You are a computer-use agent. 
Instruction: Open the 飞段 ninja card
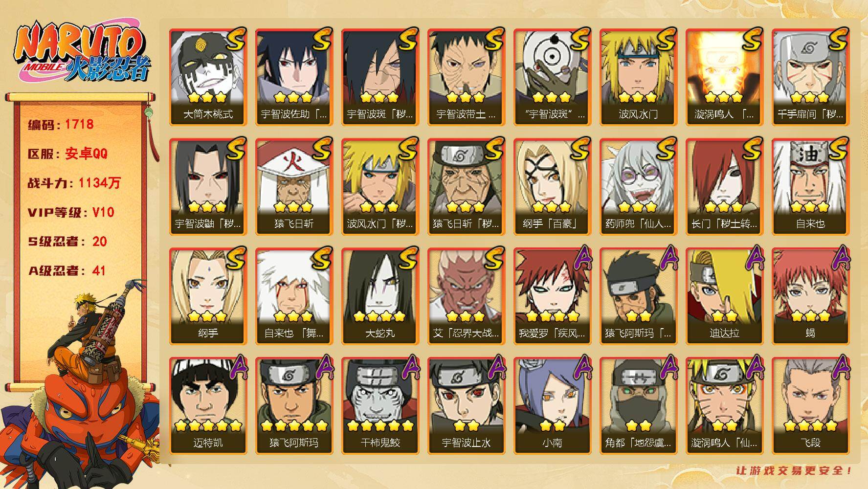810,406
